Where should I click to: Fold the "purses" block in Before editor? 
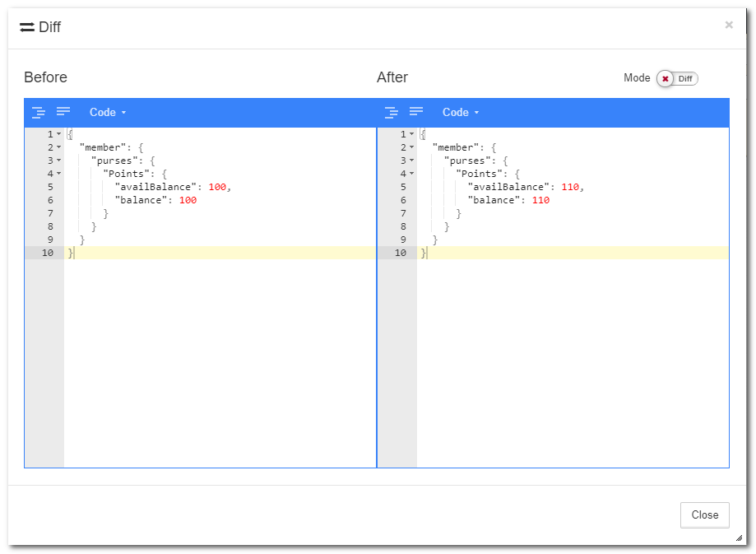click(x=58, y=161)
